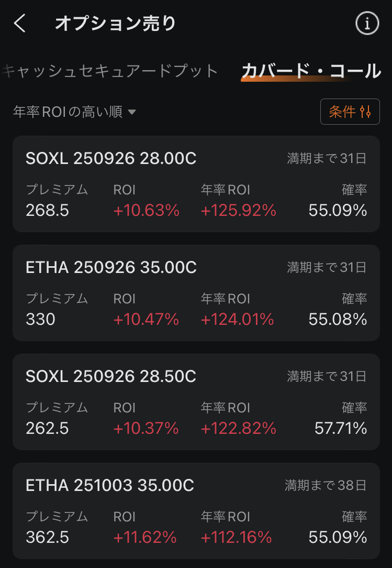Open the SOXL 250926 28.00C option card
Viewport: 392px width, 568px height.
pos(196,183)
